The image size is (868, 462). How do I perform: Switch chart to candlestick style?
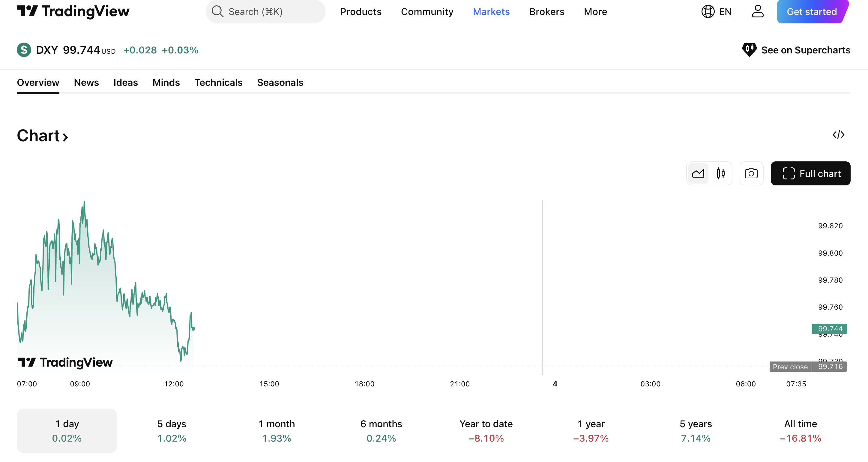pos(720,173)
